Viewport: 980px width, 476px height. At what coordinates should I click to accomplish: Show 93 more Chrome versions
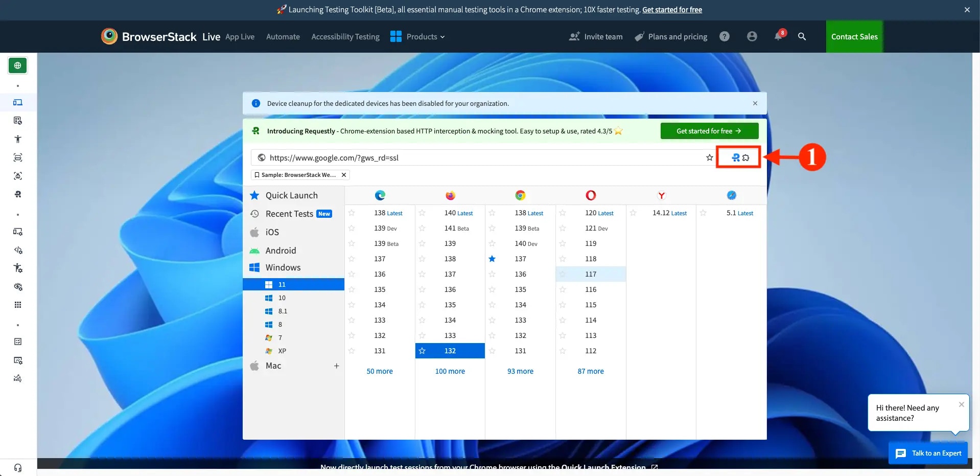click(520, 371)
